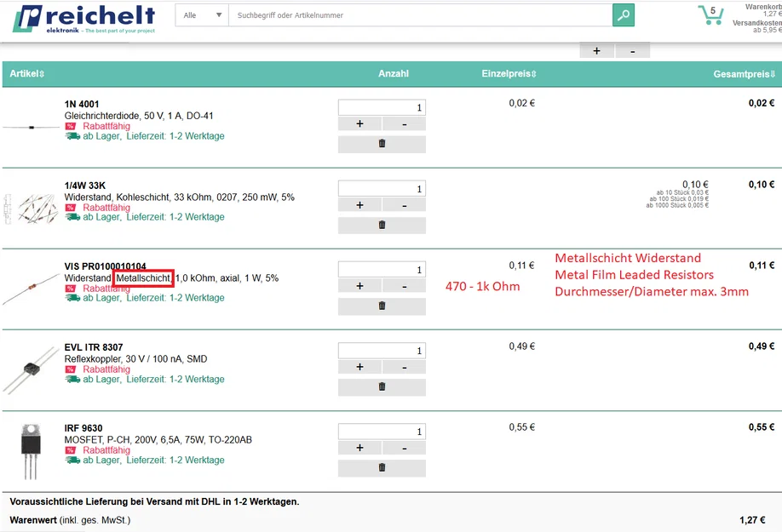The height and width of the screenshot is (532, 782).
Task: Open the EVL ITR 8307 product link
Action: [93, 347]
